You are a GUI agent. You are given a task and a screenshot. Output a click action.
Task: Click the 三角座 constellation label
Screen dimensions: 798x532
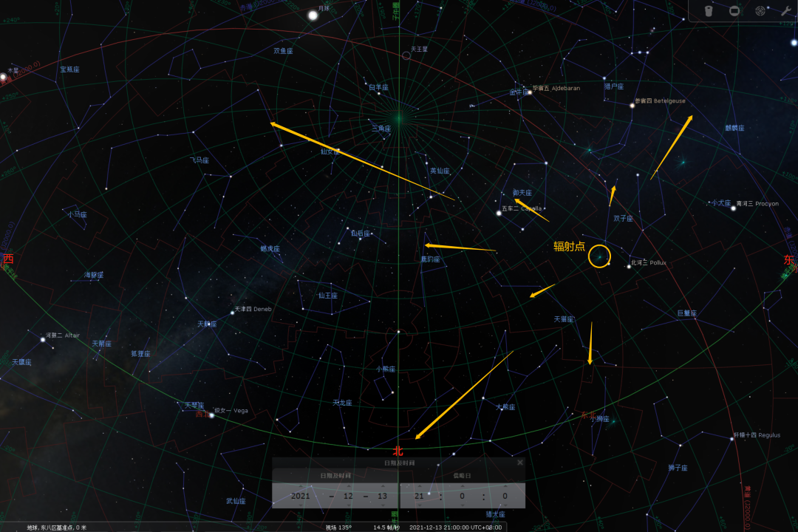tap(381, 129)
